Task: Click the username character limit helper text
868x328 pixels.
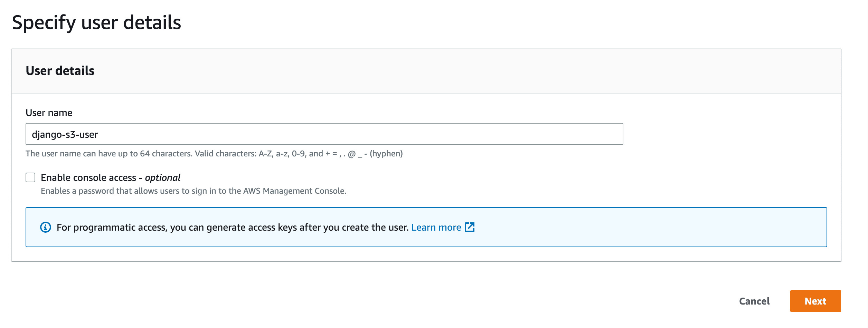Action: click(214, 154)
